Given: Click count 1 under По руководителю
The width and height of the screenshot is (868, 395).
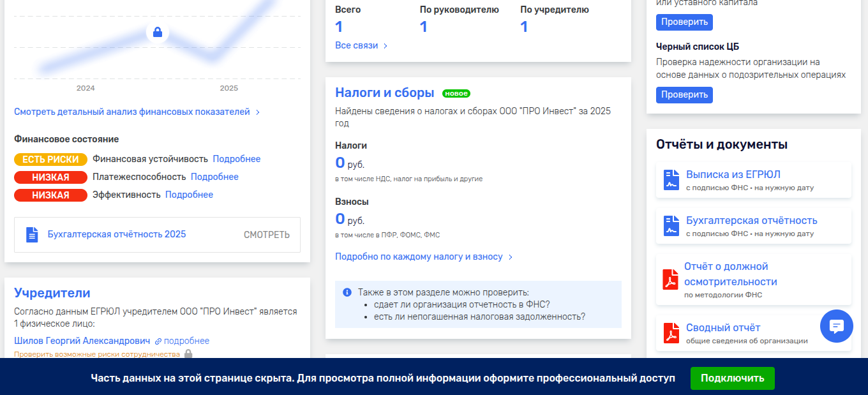Looking at the screenshot, I should click(x=424, y=27).
